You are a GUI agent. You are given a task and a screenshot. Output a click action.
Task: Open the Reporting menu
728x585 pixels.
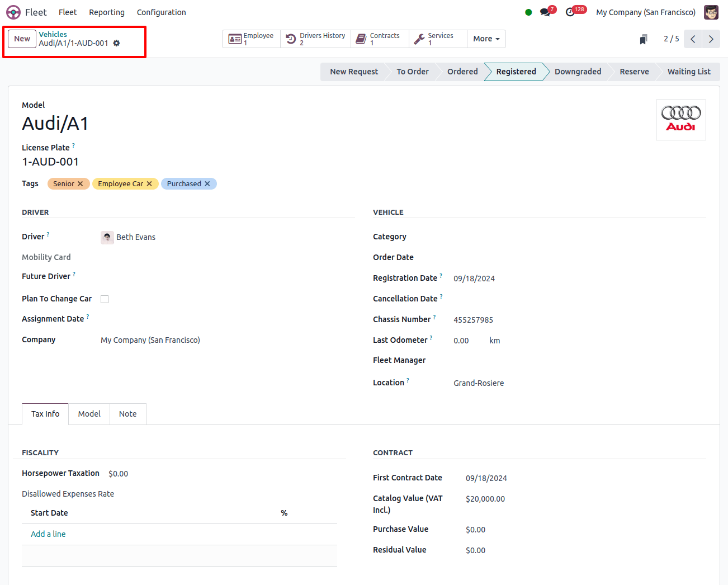(107, 12)
